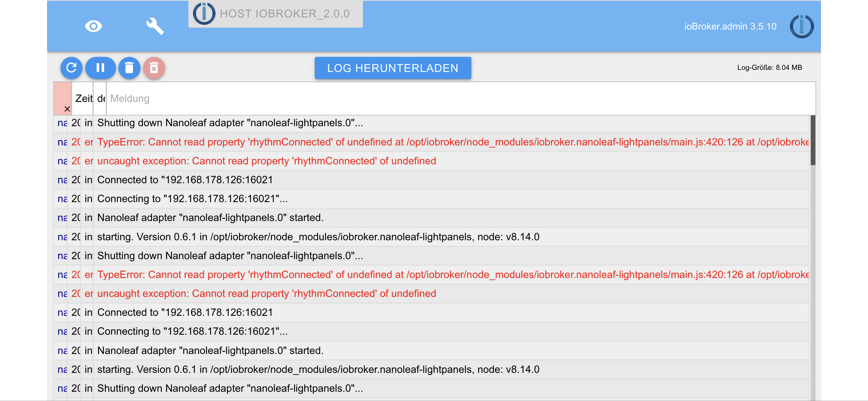Click the HOST IOBROKER_2.0.0 host button
This screenshot has width=868, height=401.
click(x=275, y=14)
